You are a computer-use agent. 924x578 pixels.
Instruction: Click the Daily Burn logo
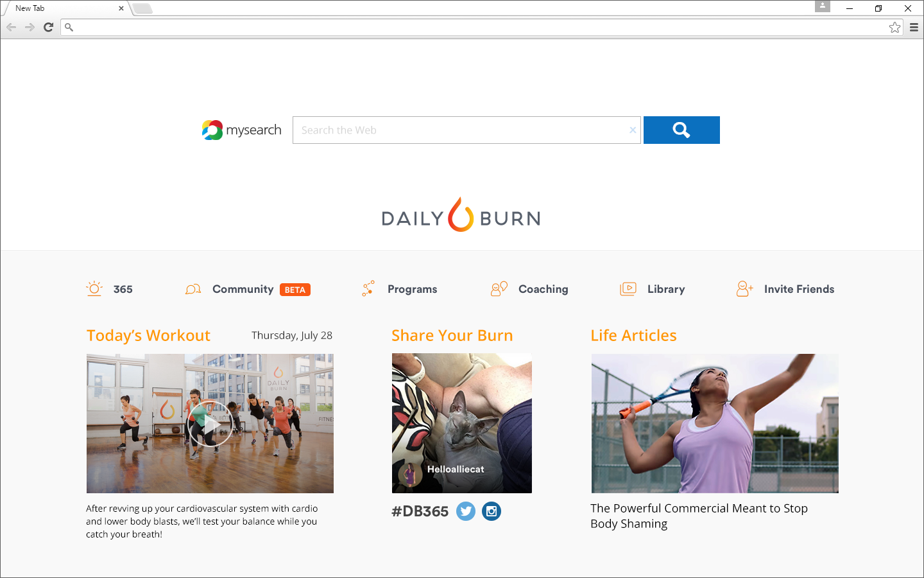coord(461,215)
